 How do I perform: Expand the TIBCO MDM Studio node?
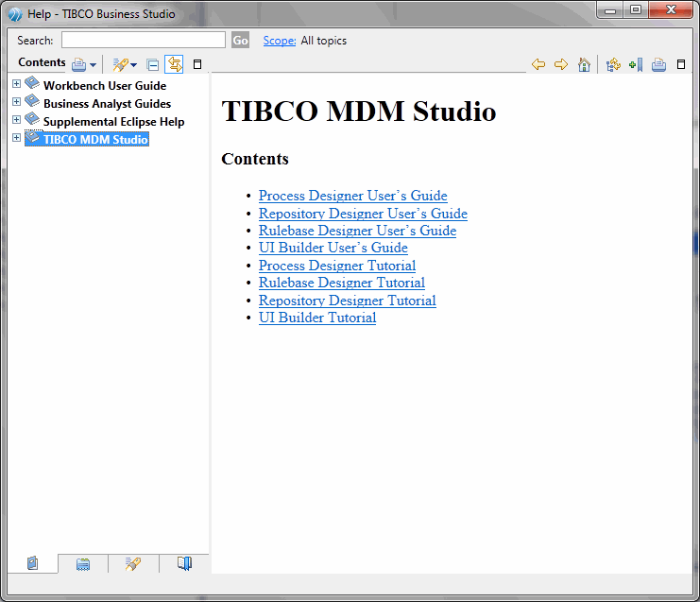click(x=16, y=138)
